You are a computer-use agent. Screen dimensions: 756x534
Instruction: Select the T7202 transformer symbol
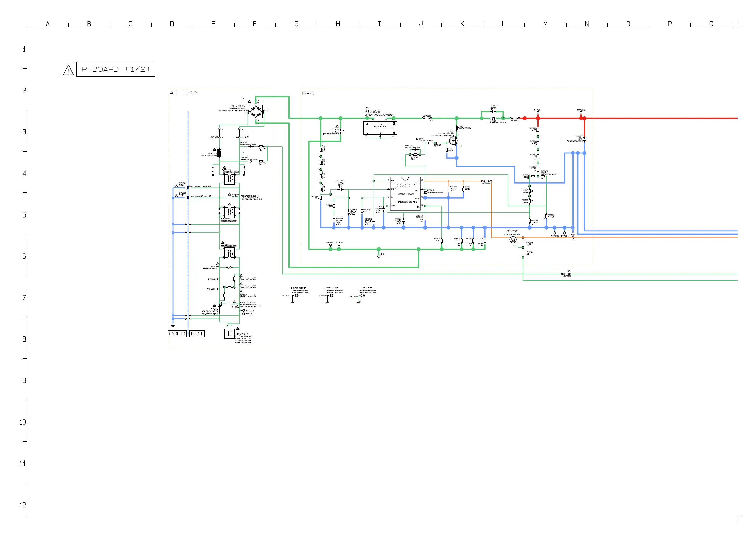pos(380,128)
